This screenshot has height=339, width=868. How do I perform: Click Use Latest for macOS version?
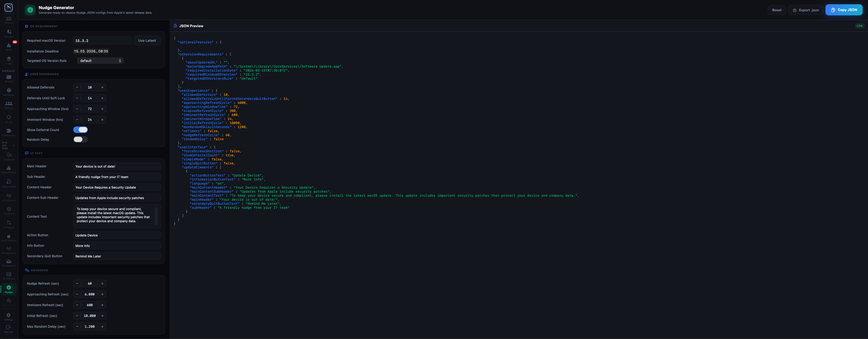[147, 40]
